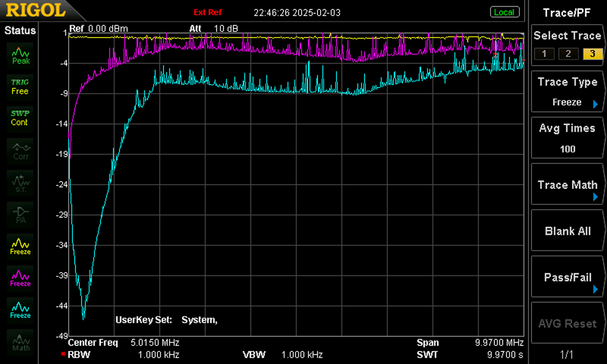Click the magenta trace Freeze icon
The height and width of the screenshot is (364, 607).
20,279
